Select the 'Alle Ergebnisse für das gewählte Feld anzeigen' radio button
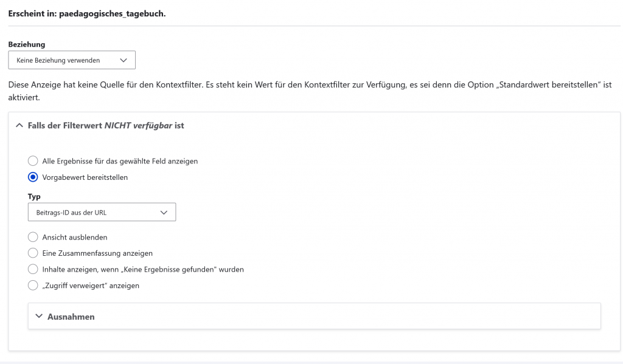The image size is (623, 364). tap(33, 161)
